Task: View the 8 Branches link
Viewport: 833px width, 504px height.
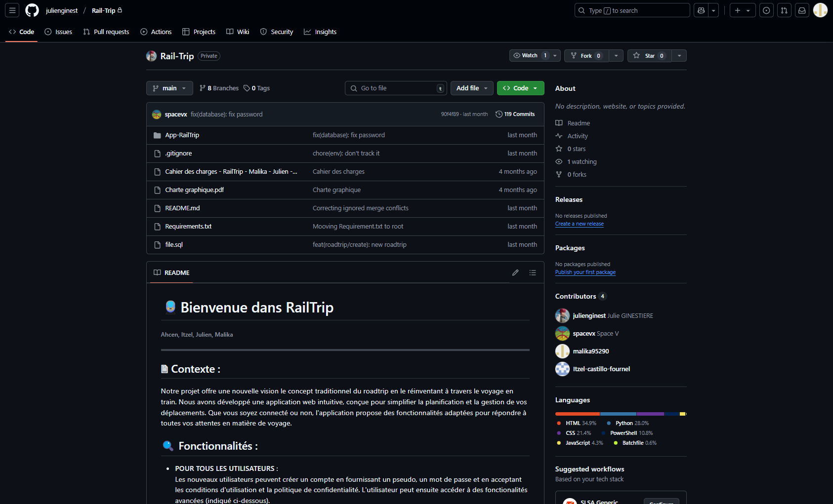Action: (219, 88)
